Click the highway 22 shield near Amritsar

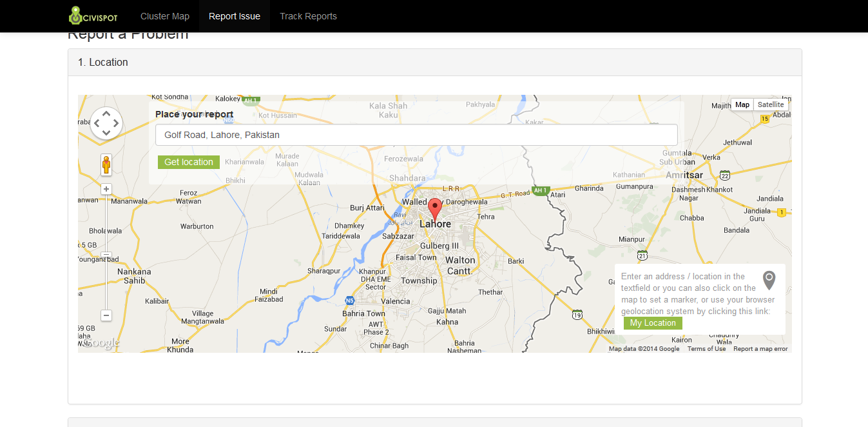pyautogui.click(x=725, y=175)
